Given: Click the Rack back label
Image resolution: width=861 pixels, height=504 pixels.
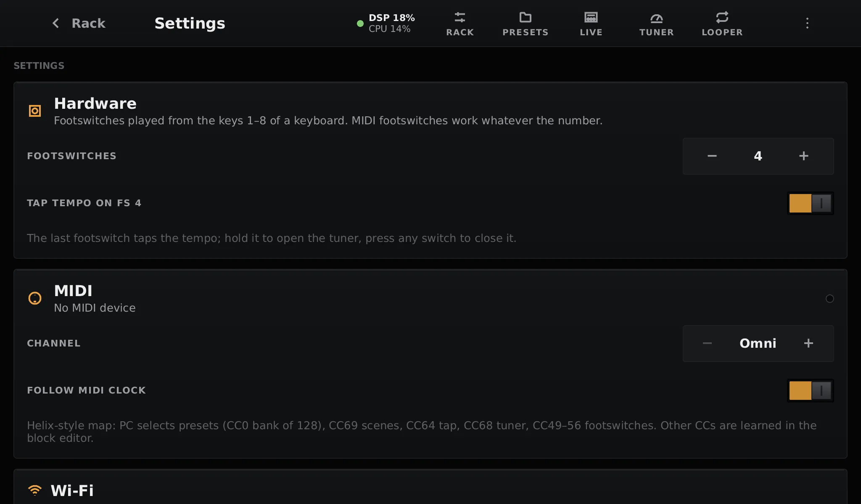Looking at the screenshot, I should (x=88, y=23).
